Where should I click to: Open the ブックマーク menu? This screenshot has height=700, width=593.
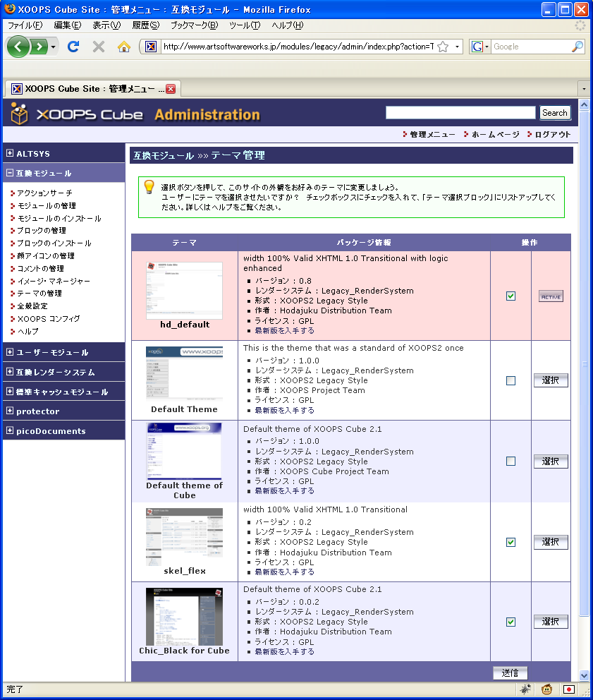(194, 25)
